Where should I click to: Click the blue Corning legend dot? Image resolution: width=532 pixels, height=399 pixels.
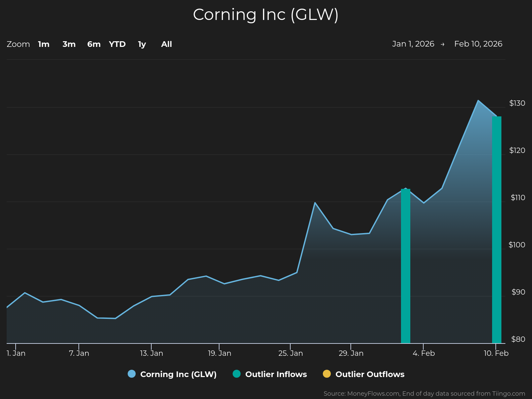pos(132,374)
